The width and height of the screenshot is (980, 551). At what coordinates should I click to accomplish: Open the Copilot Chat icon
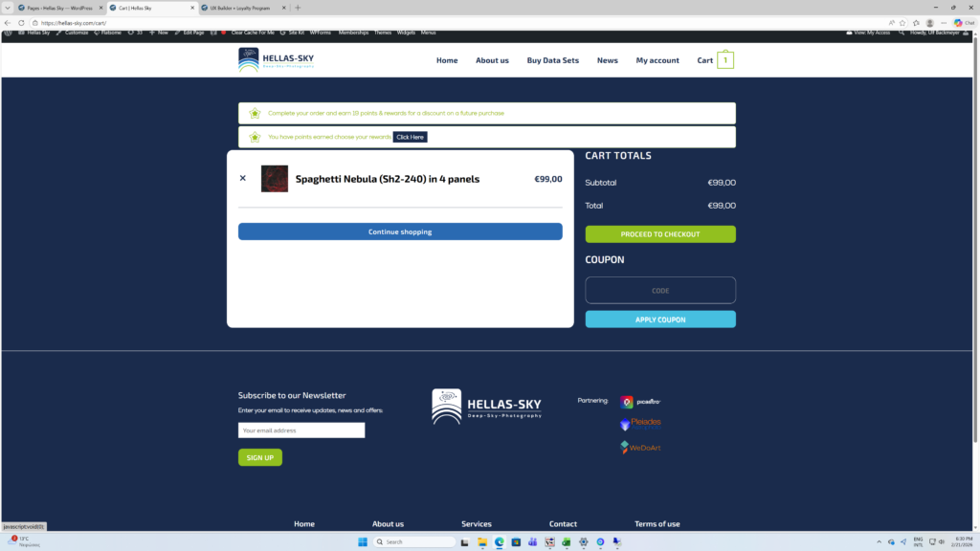pyautogui.click(x=962, y=22)
